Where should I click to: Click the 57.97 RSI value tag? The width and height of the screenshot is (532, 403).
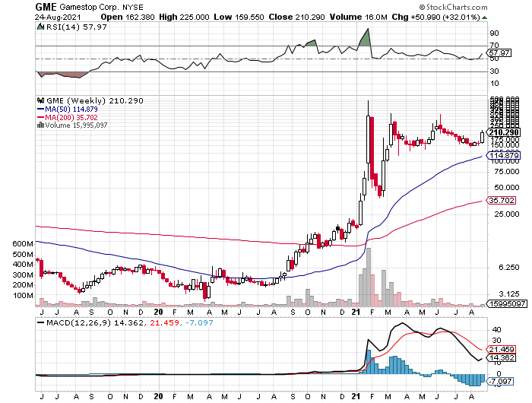[x=499, y=53]
